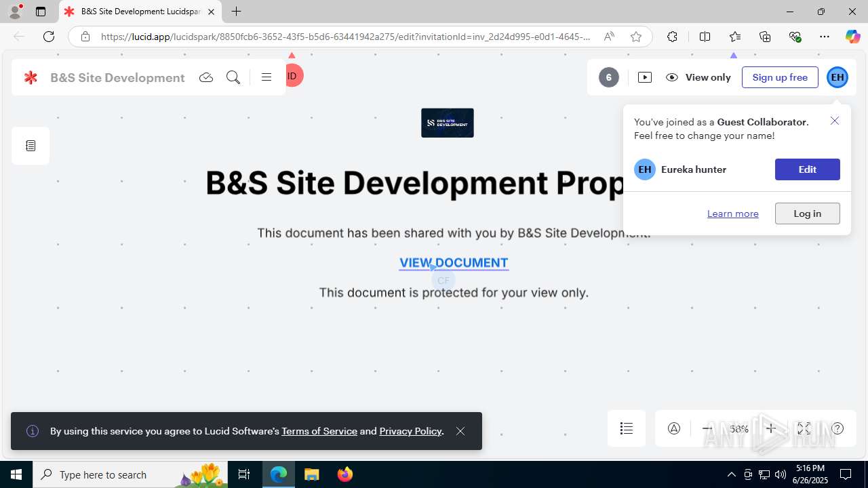Viewport: 868px width, 488px height.
Task: Click the taskbar search box
Action: (130, 474)
